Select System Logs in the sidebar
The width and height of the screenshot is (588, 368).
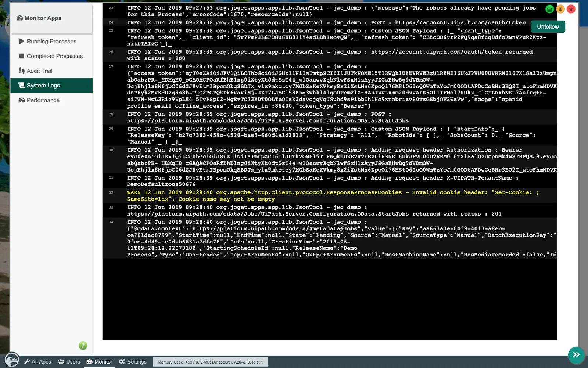51,86
